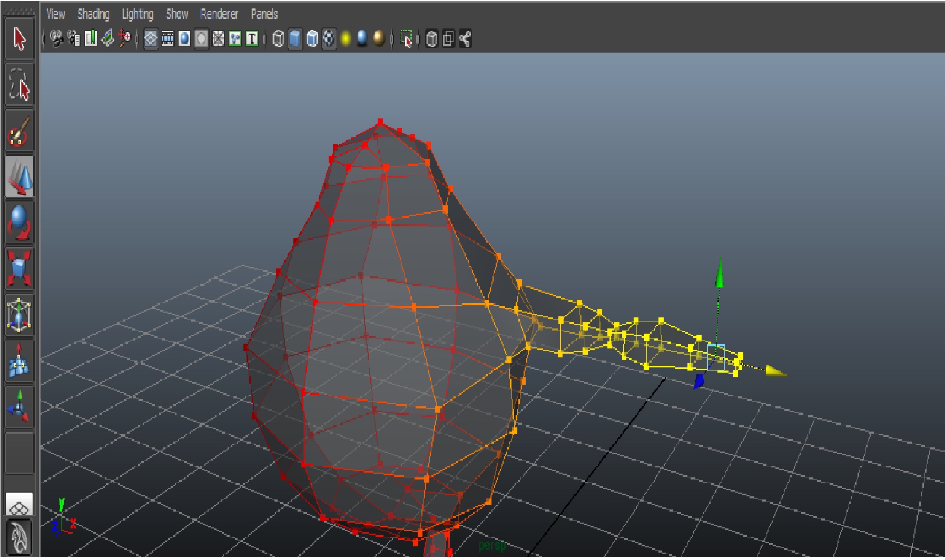Open the Lighting menu
This screenshot has width=945, height=560.
(x=137, y=14)
